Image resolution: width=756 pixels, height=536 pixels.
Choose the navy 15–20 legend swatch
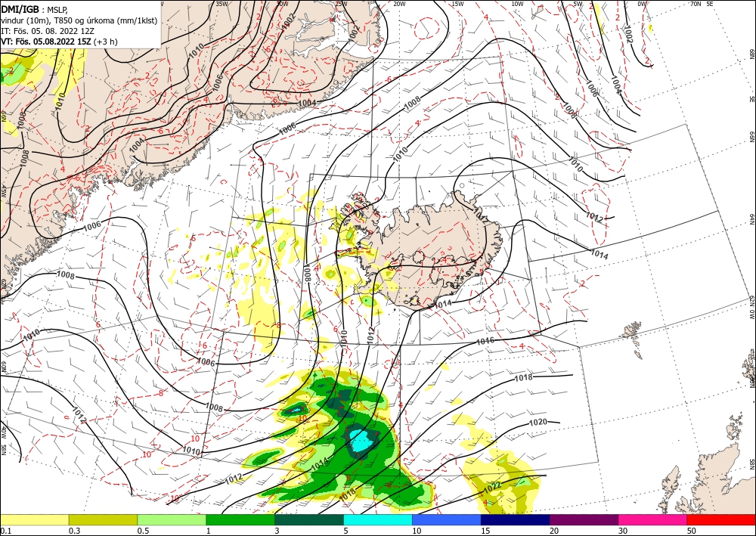click(515, 519)
